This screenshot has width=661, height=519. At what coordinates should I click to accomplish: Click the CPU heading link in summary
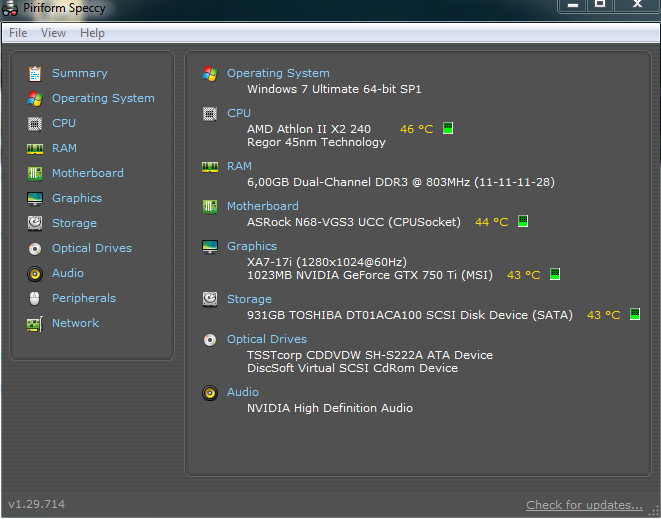click(x=239, y=113)
